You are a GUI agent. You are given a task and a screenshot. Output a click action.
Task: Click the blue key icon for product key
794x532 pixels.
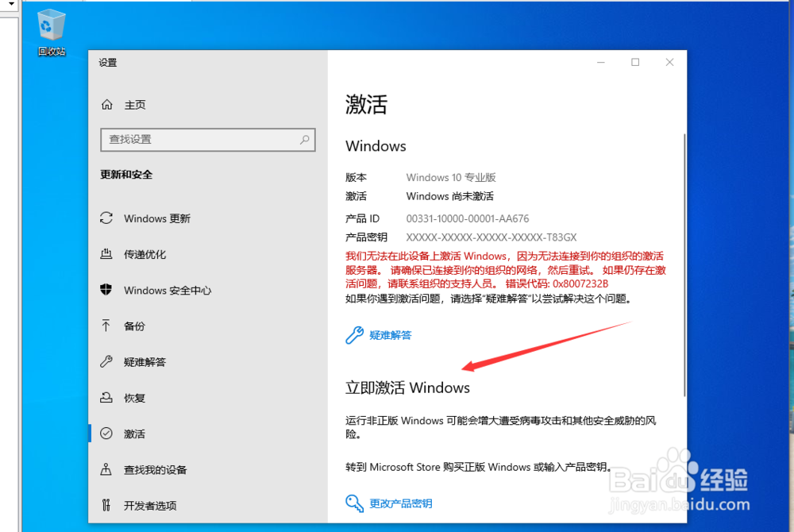[354, 503]
